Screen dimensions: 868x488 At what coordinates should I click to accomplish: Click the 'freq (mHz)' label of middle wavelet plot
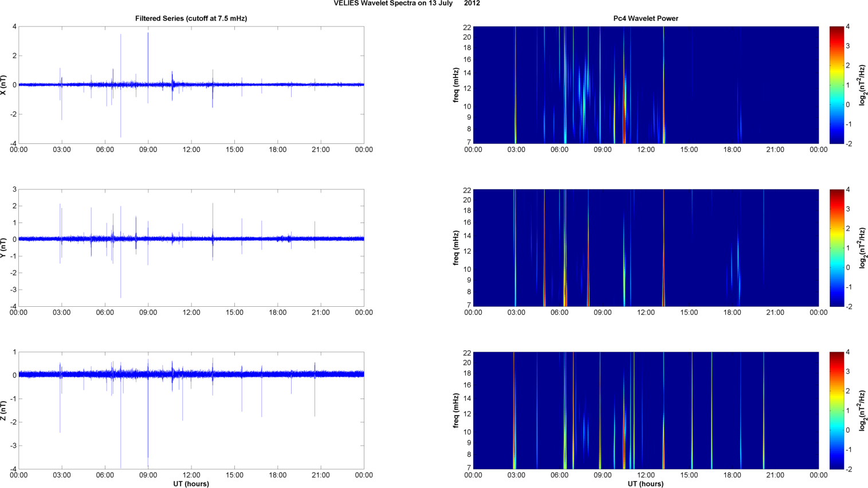click(x=456, y=248)
